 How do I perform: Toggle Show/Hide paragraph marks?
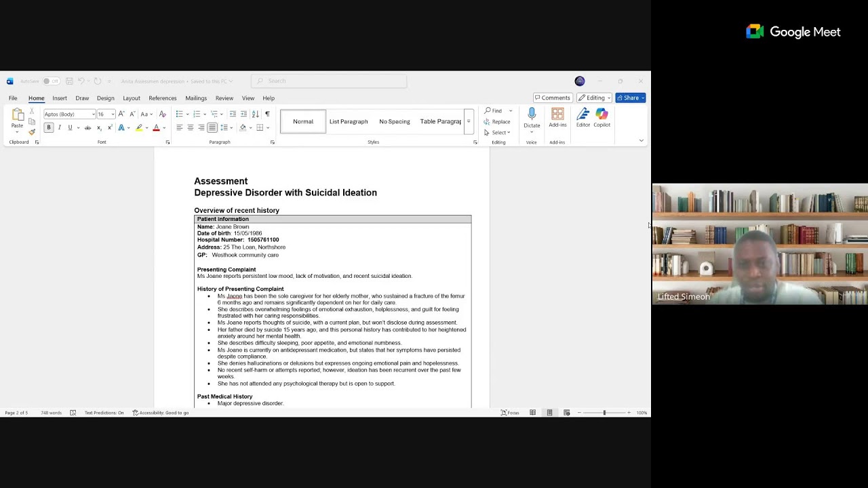coord(267,114)
